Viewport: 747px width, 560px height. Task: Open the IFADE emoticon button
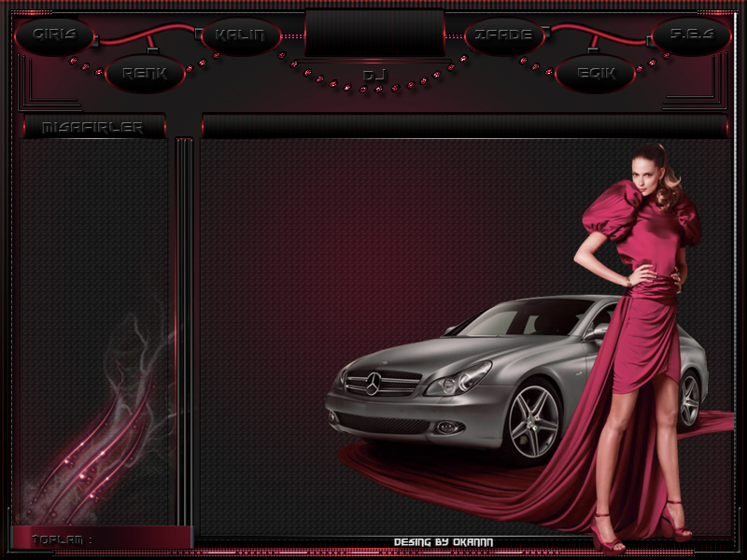click(x=504, y=35)
